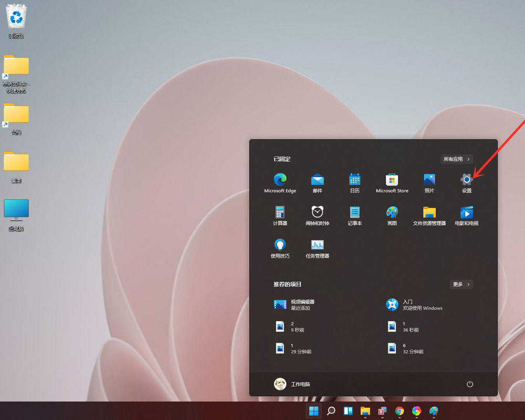Open the 所有应用 all apps list

pyautogui.click(x=456, y=159)
